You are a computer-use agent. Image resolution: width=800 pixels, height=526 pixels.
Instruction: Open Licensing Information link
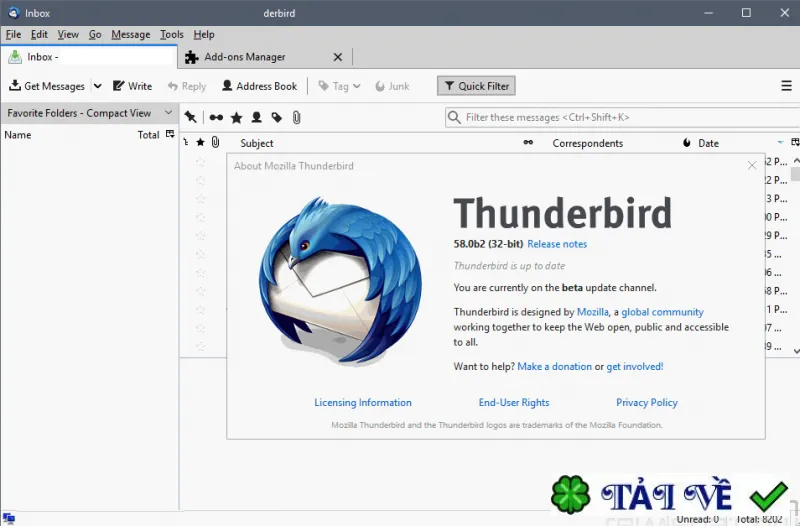pyautogui.click(x=363, y=403)
